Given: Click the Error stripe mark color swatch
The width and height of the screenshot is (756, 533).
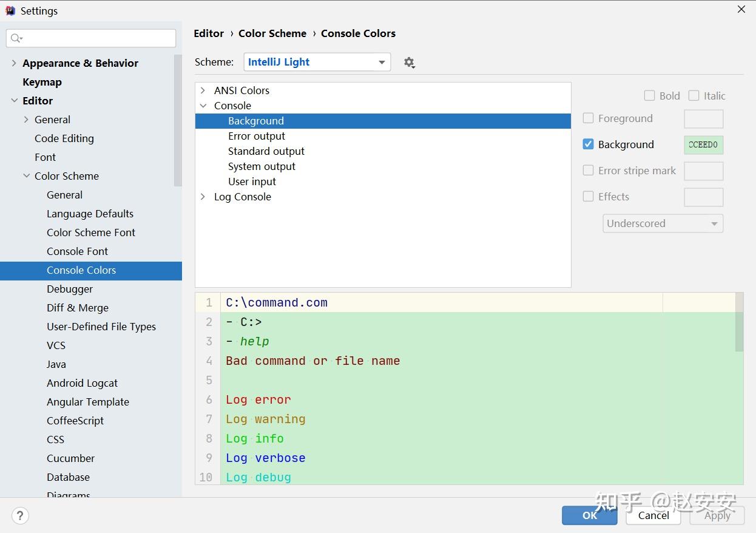Looking at the screenshot, I should (x=703, y=171).
